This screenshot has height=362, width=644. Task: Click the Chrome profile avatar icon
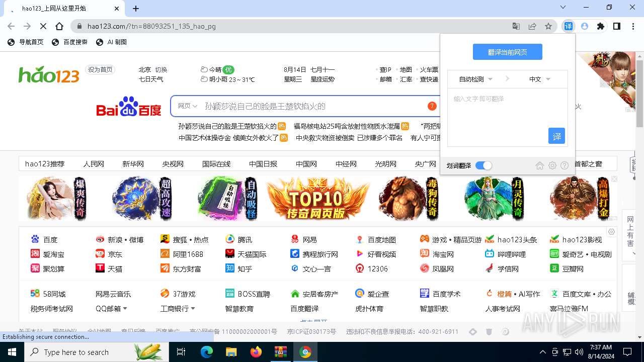point(584,26)
